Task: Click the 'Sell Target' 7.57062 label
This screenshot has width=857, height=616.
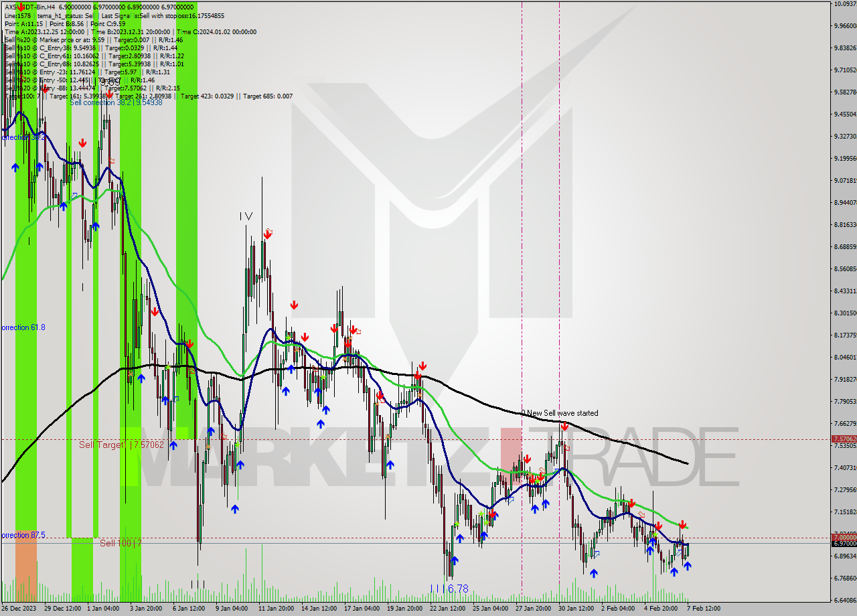Action: pyautogui.click(x=121, y=445)
